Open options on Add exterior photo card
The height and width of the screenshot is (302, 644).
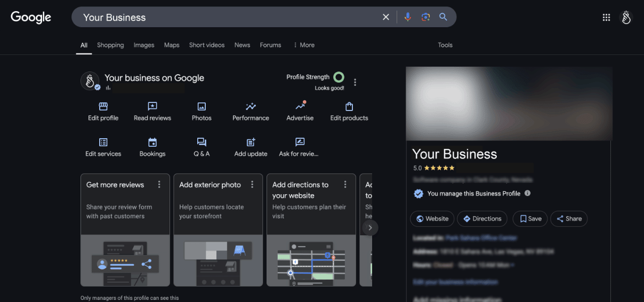[x=252, y=185]
